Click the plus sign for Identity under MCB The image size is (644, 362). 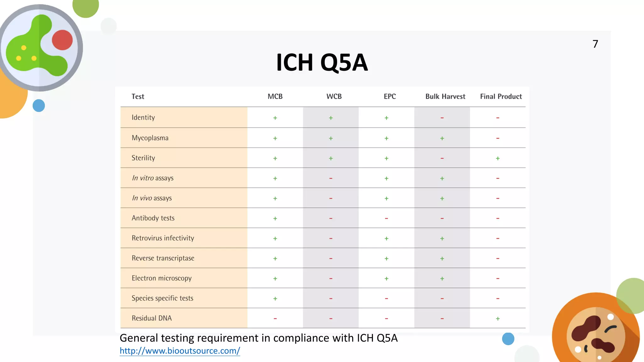pos(275,118)
